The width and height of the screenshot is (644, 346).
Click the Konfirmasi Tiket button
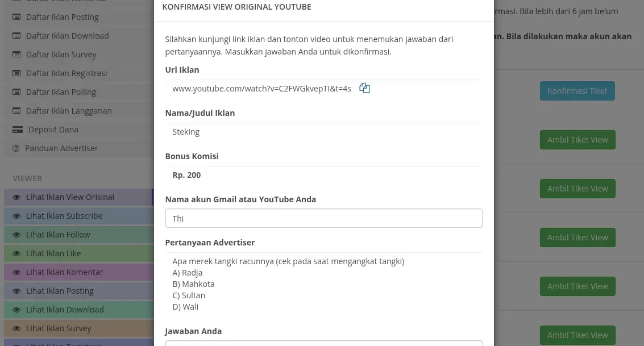point(577,90)
